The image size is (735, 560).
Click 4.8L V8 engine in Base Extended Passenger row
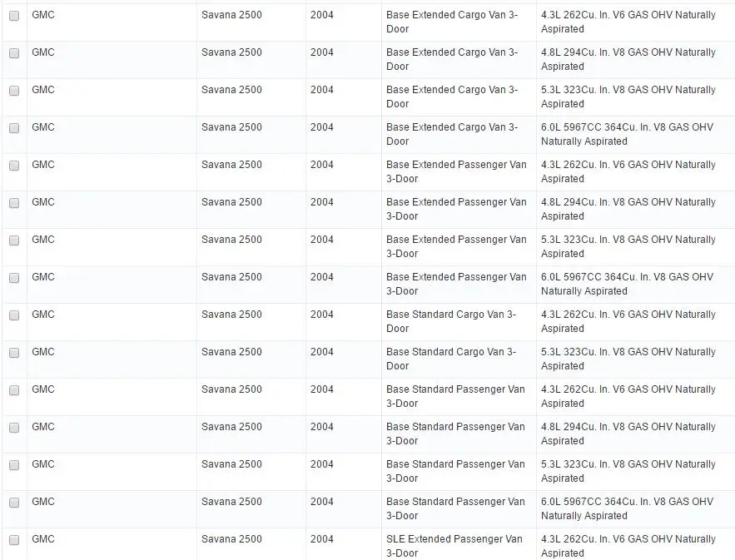[628, 210]
